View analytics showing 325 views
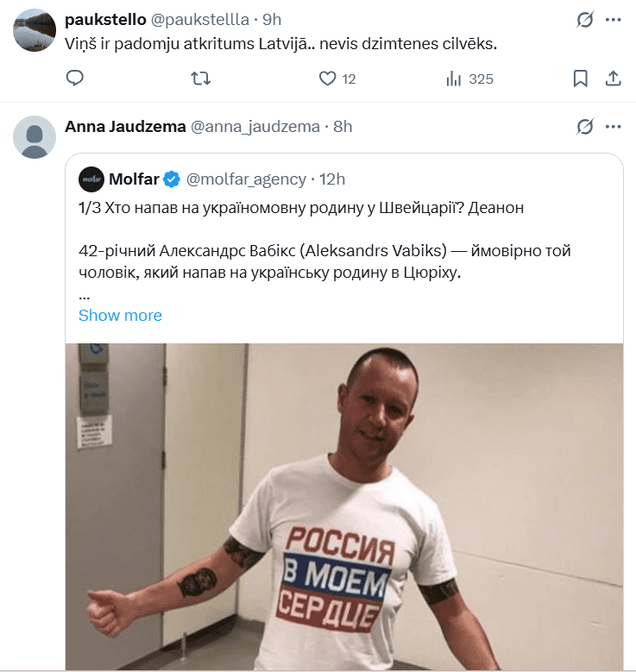The image size is (636, 672). 455,79
